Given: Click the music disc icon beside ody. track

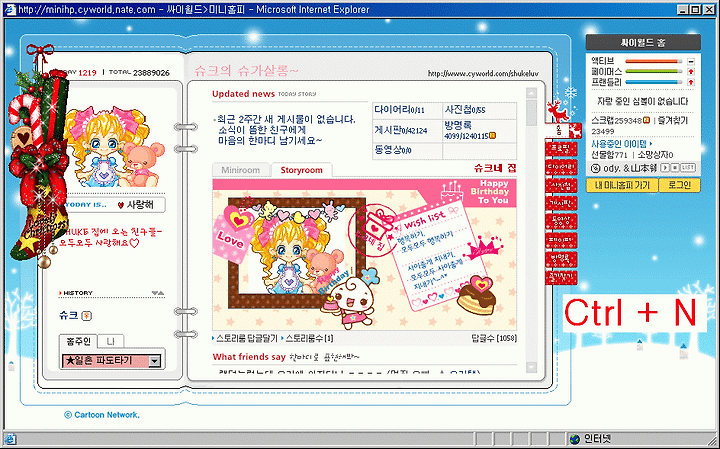Looking at the screenshot, I should (x=596, y=168).
